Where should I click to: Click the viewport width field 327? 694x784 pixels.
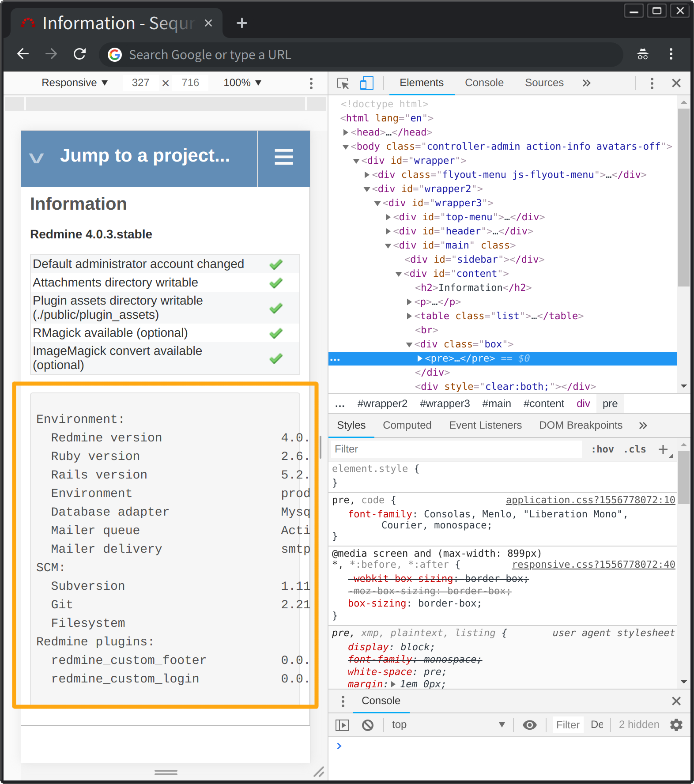click(140, 83)
